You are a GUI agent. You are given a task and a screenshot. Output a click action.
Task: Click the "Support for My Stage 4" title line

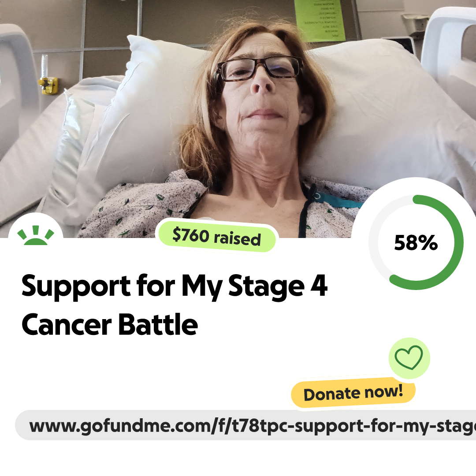[x=175, y=286]
